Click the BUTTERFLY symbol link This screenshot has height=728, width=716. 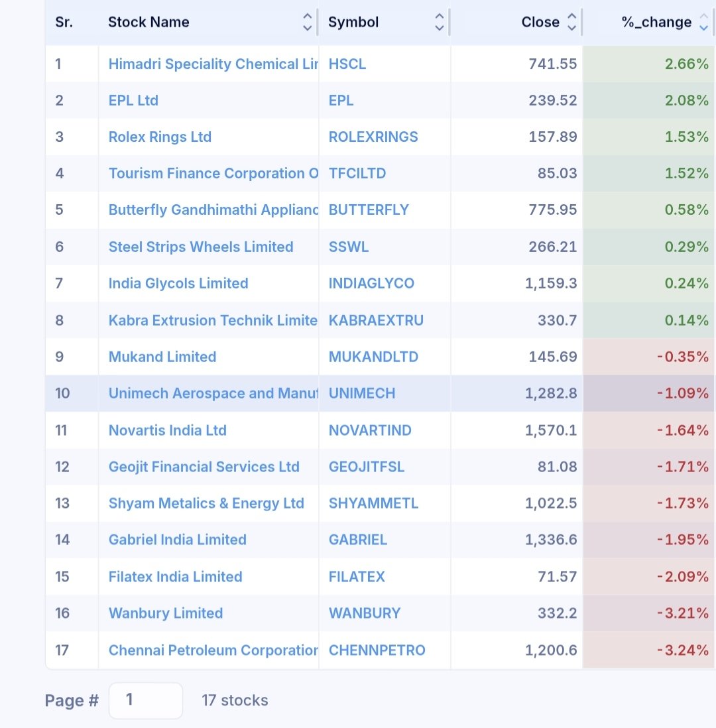pyautogui.click(x=369, y=210)
